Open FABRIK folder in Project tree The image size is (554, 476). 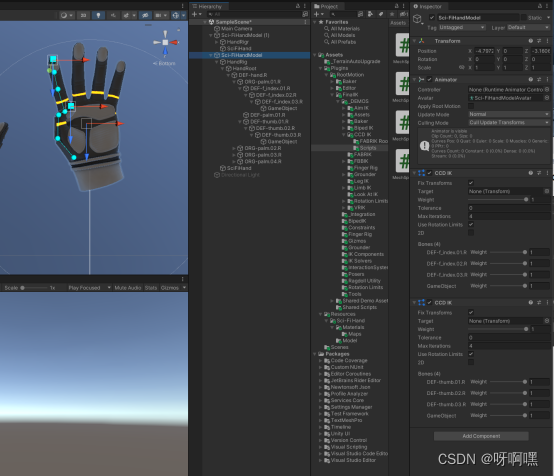click(x=362, y=155)
